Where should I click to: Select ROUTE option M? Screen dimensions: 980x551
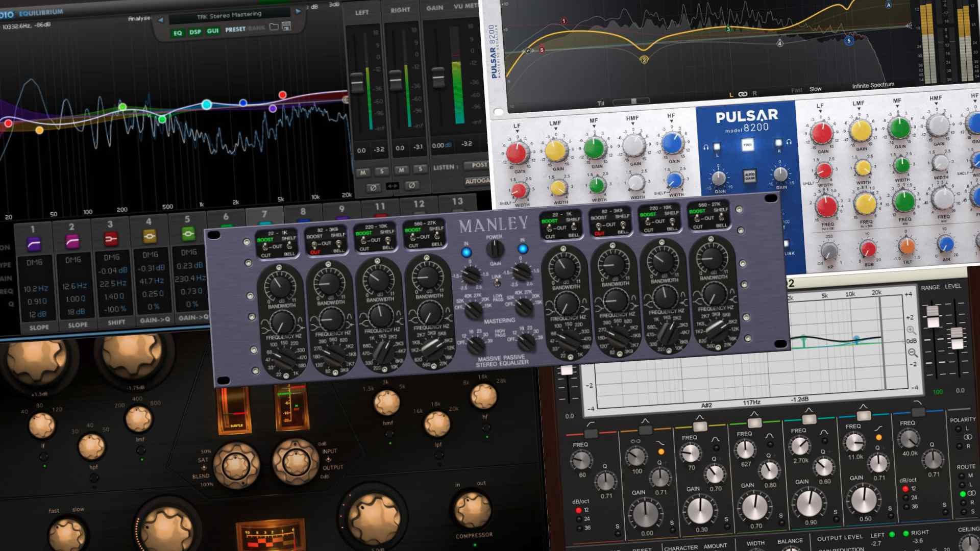pos(962,475)
